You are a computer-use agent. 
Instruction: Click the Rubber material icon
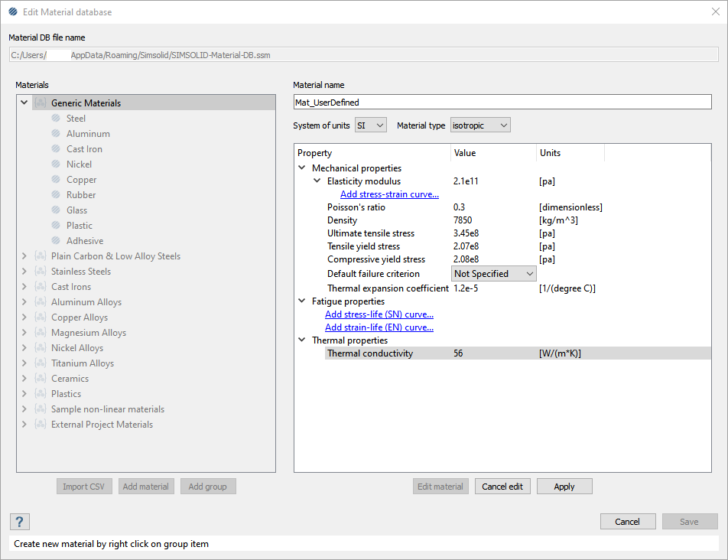tap(56, 195)
